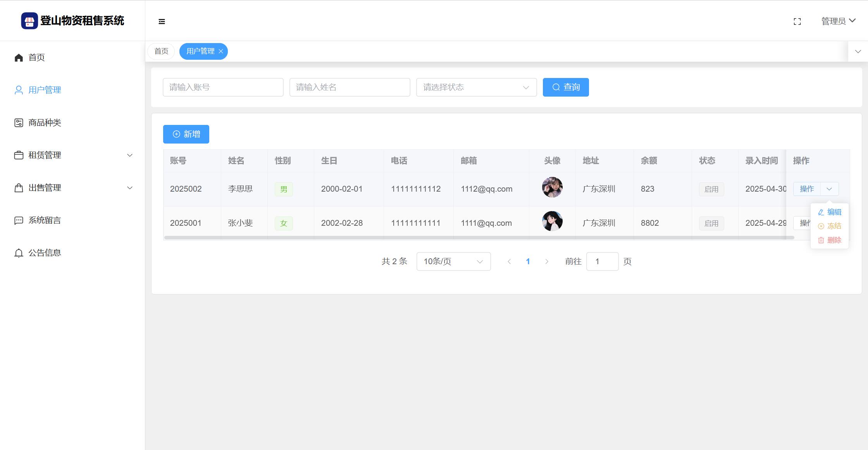Viewport: 868px width, 450px height.
Task: Toggle fullscreen mode icon
Action: coord(797,22)
